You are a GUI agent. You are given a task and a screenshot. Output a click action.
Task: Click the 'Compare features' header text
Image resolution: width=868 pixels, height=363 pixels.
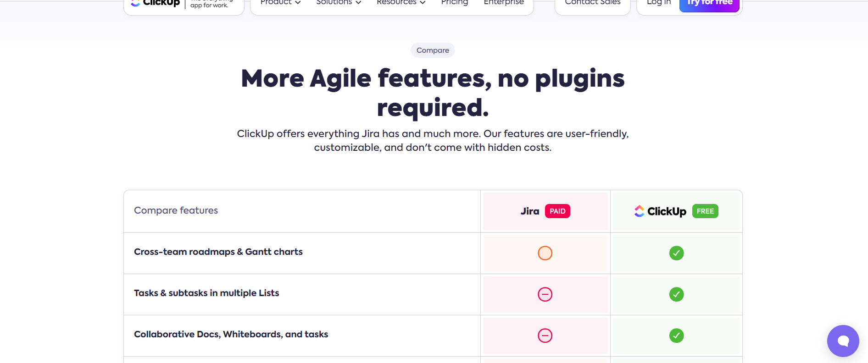pyautogui.click(x=176, y=210)
